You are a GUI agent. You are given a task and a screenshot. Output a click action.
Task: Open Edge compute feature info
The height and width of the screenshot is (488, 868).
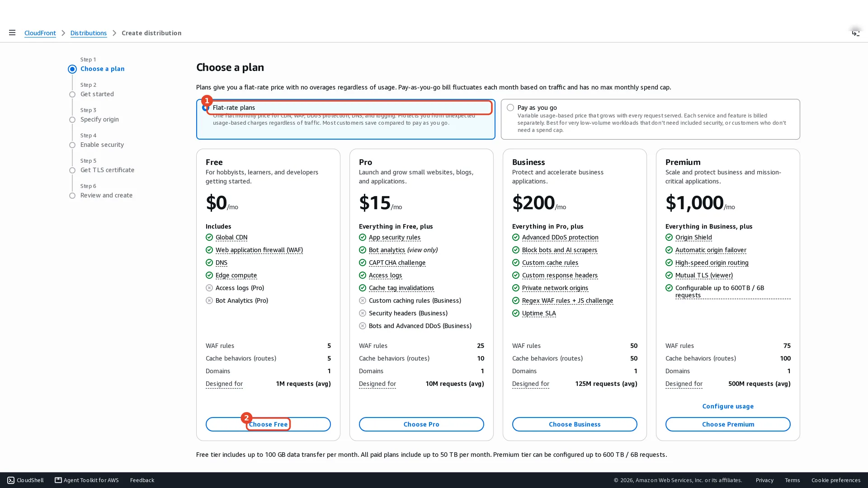click(236, 275)
